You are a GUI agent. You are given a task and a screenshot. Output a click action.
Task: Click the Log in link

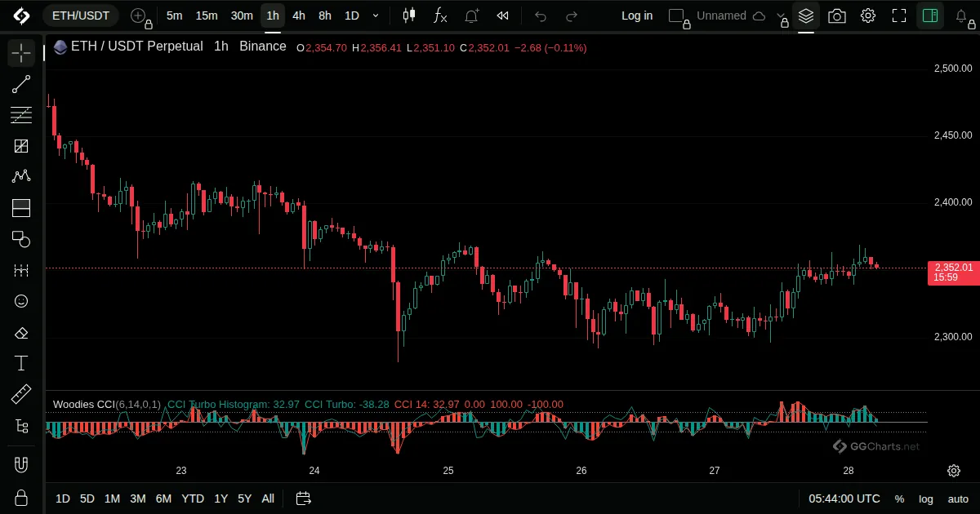637,16
